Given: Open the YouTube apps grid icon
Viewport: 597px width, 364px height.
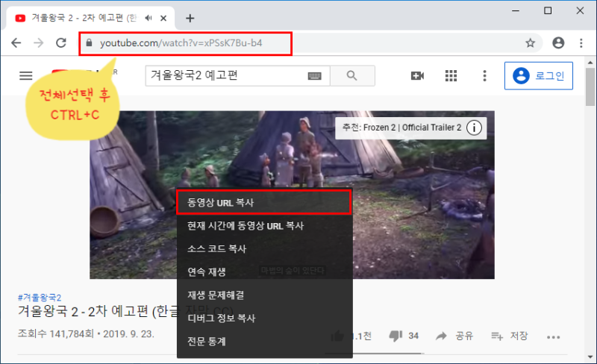Looking at the screenshot, I should click(451, 76).
